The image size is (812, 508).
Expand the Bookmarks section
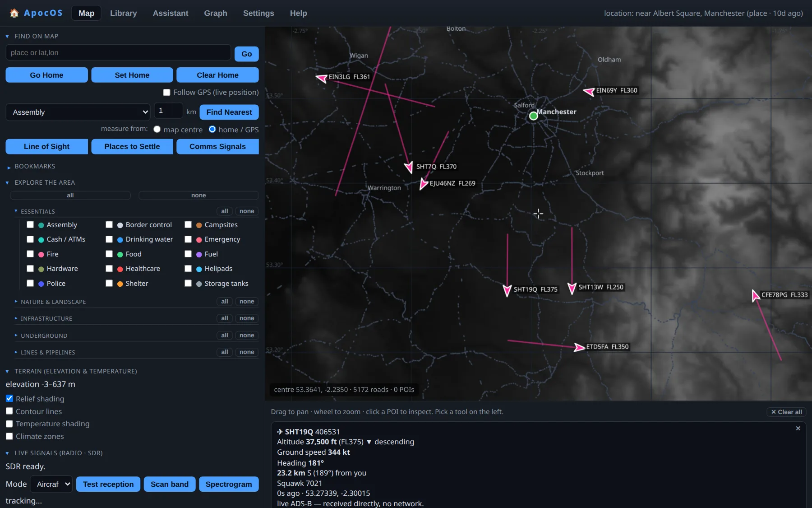[35, 166]
